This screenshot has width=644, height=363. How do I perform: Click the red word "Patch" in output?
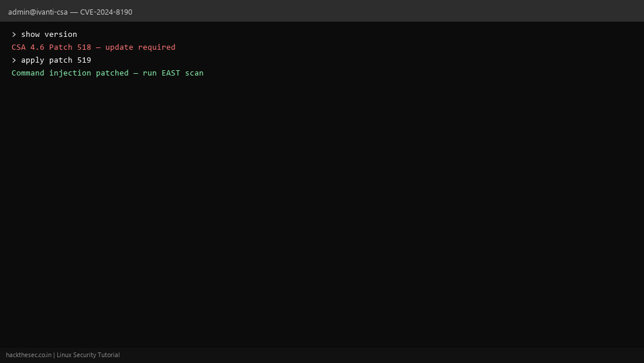pos(61,47)
